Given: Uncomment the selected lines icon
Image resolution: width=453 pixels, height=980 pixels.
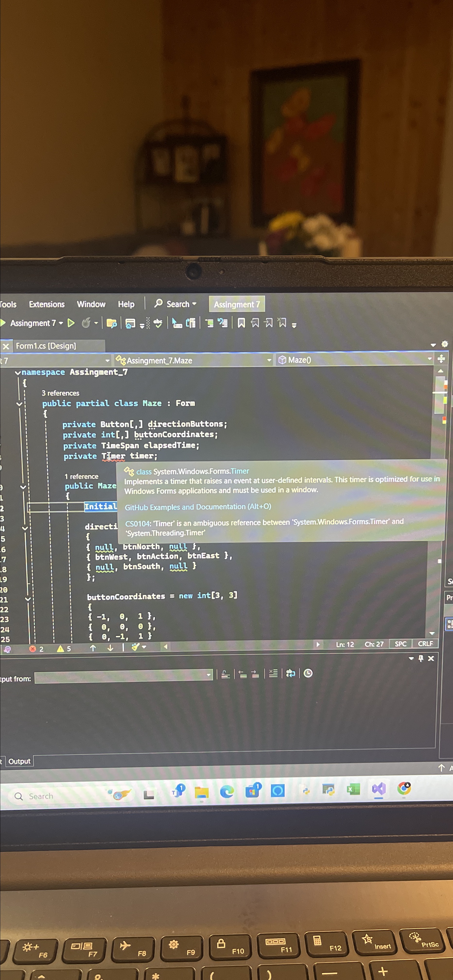Looking at the screenshot, I should click(x=223, y=323).
